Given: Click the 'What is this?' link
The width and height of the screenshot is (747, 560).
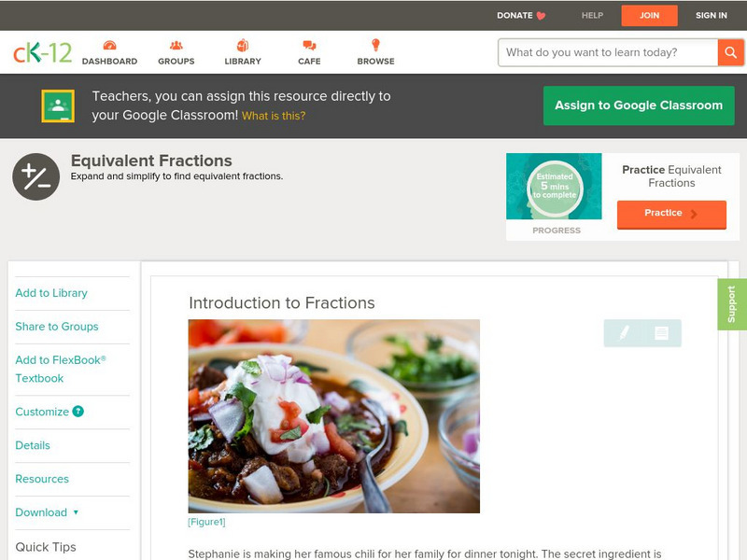Looking at the screenshot, I should pyautogui.click(x=274, y=116).
